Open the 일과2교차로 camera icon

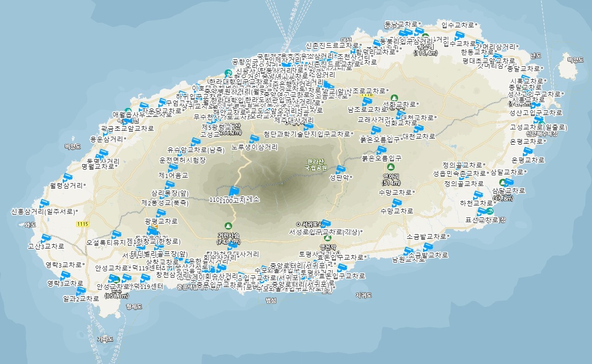(x=81, y=291)
